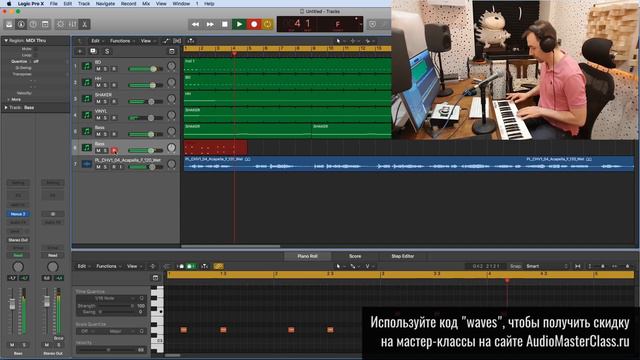Viewport: 640px width, 360px height.
Task: Open the Functions menu in Tracks area
Action: 122,41
